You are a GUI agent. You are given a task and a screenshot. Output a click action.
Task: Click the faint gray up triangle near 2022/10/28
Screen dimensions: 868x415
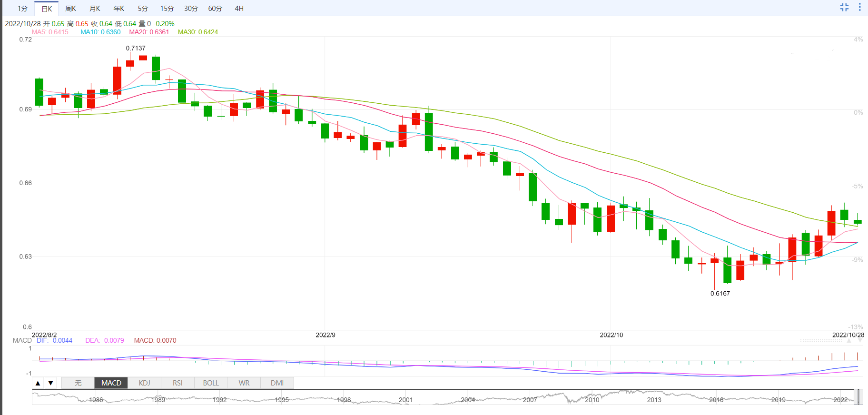click(x=848, y=341)
